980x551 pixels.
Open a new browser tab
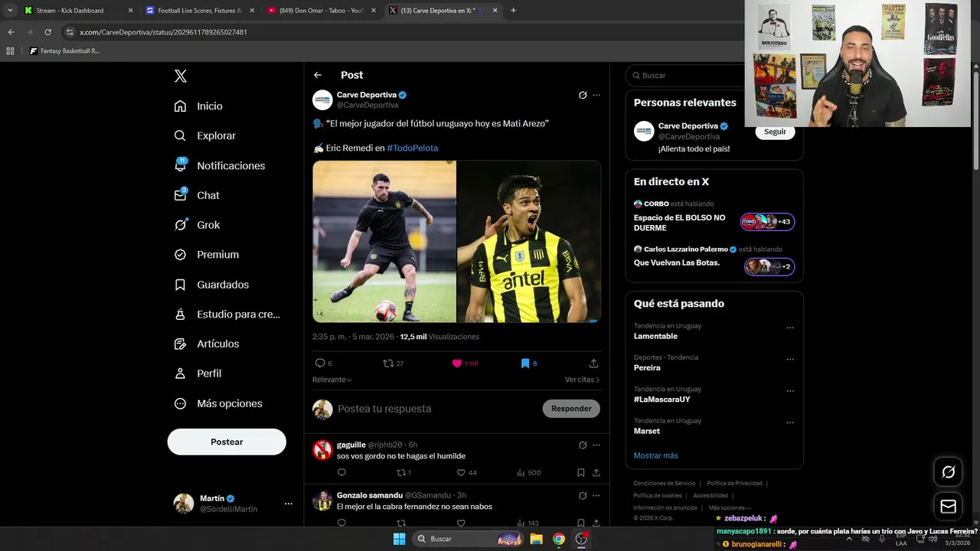pyautogui.click(x=513, y=11)
